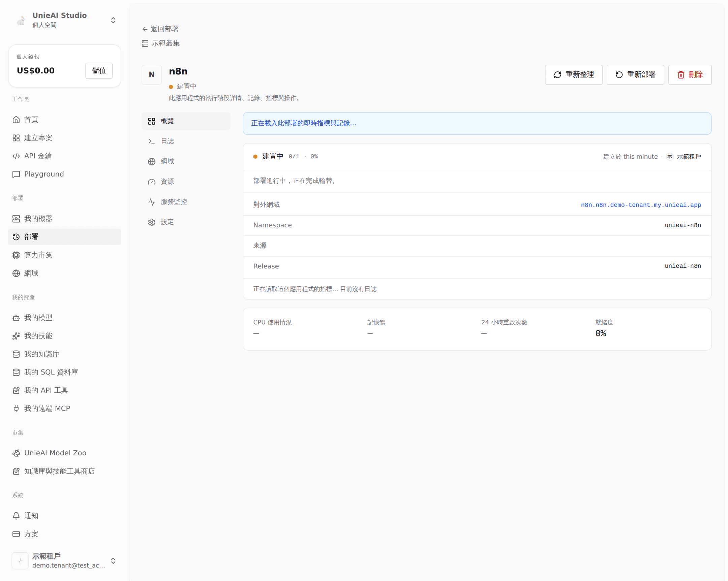Open 我的模型 robot icon
728x581 pixels.
(16, 318)
